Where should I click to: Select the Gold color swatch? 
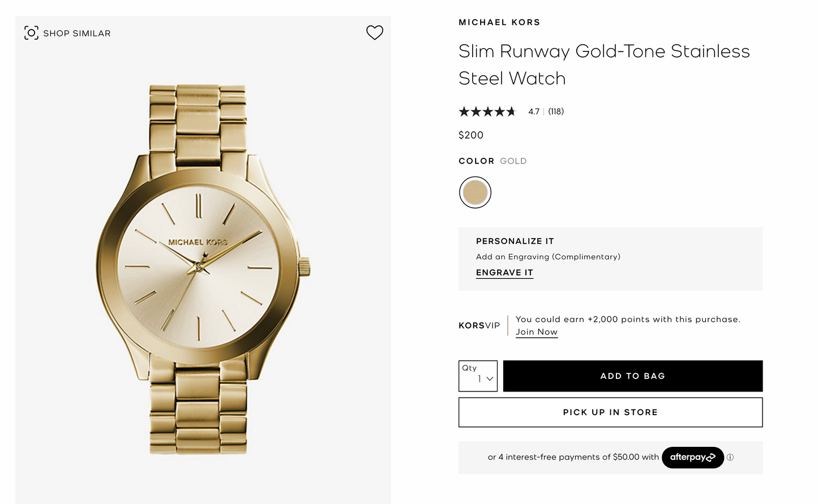coord(475,192)
